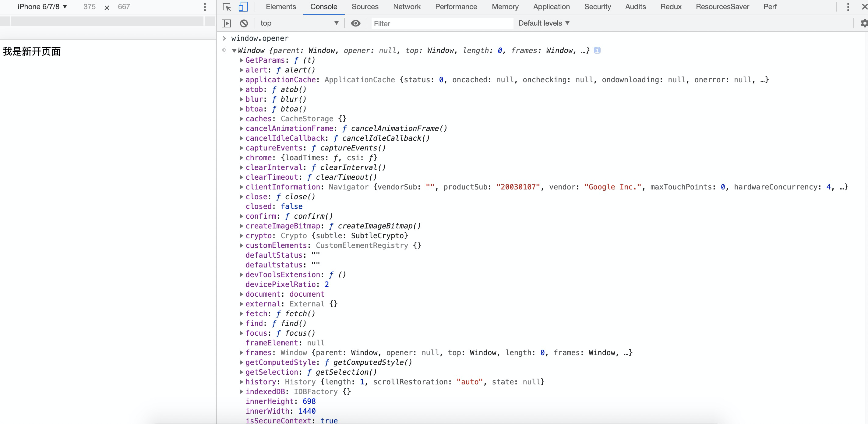Image resolution: width=868 pixels, height=424 pixels.
Task: Open the ResourcesSaver tab
Action: click(722, 7)
